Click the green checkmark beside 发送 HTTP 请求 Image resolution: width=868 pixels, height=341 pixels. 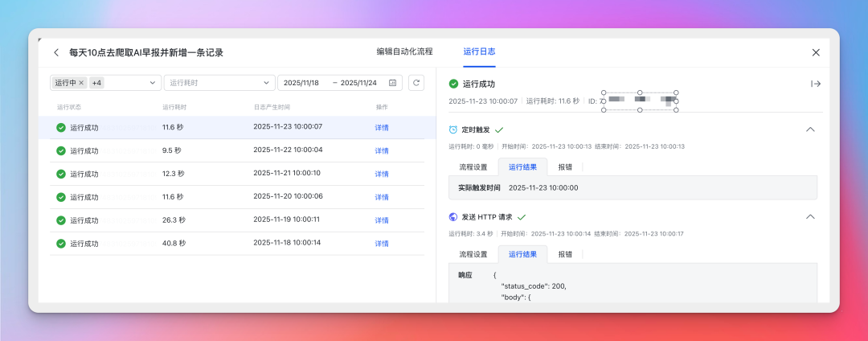[522, 217]
